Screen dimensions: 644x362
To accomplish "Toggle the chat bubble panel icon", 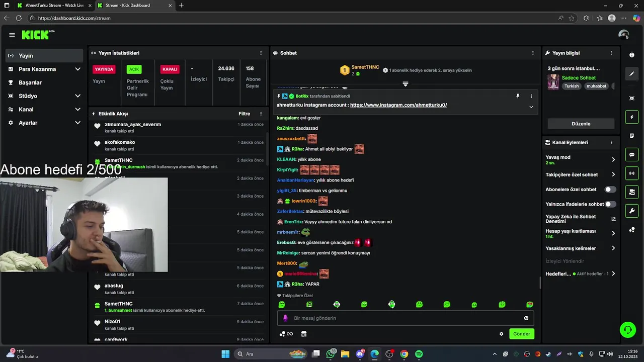I will click(632, 155).
